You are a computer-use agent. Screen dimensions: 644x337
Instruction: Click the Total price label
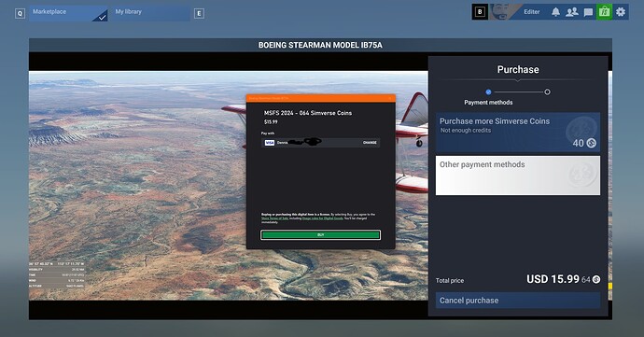point(450,281)
